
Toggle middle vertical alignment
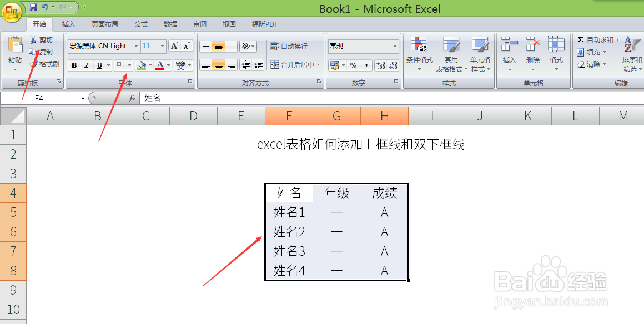click(219, 47)
